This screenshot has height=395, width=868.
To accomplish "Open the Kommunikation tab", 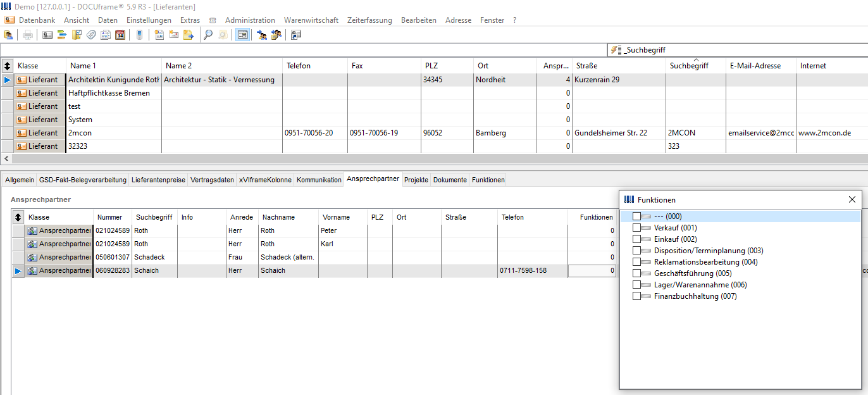I will click(319, 180).
